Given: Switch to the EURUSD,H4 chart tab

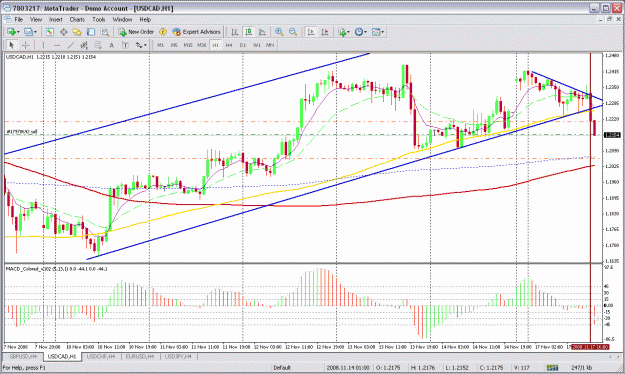Looking at the screenshot, I should (140, 356).
